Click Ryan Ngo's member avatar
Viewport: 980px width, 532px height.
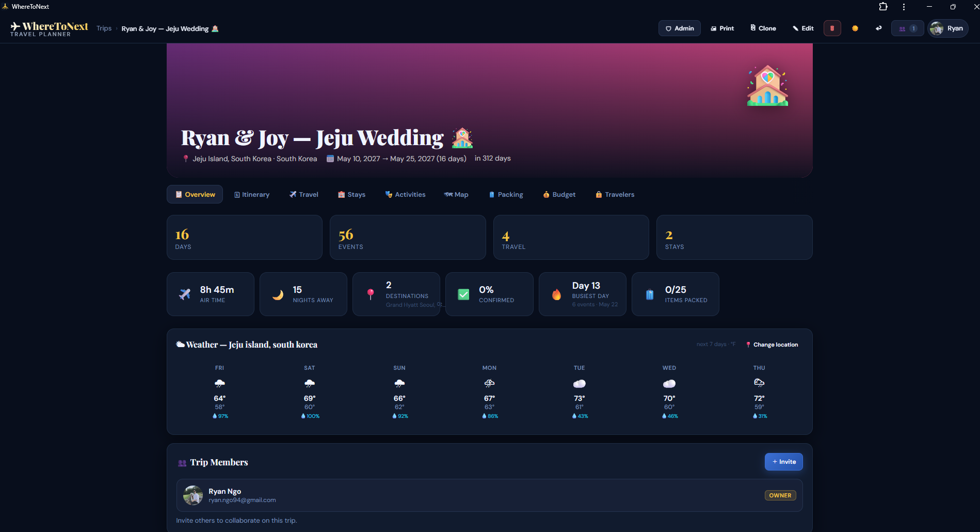click(x=193, y=495)
